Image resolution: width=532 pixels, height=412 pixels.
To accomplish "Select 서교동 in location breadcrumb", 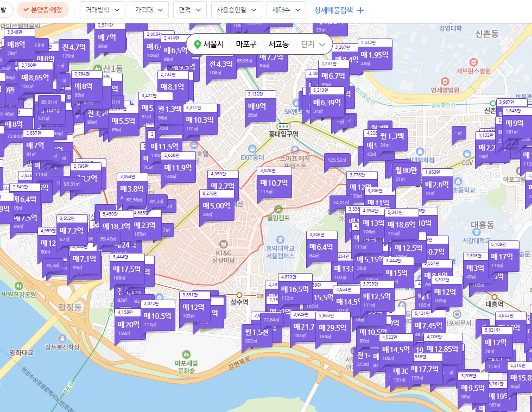I will (278, 44).
